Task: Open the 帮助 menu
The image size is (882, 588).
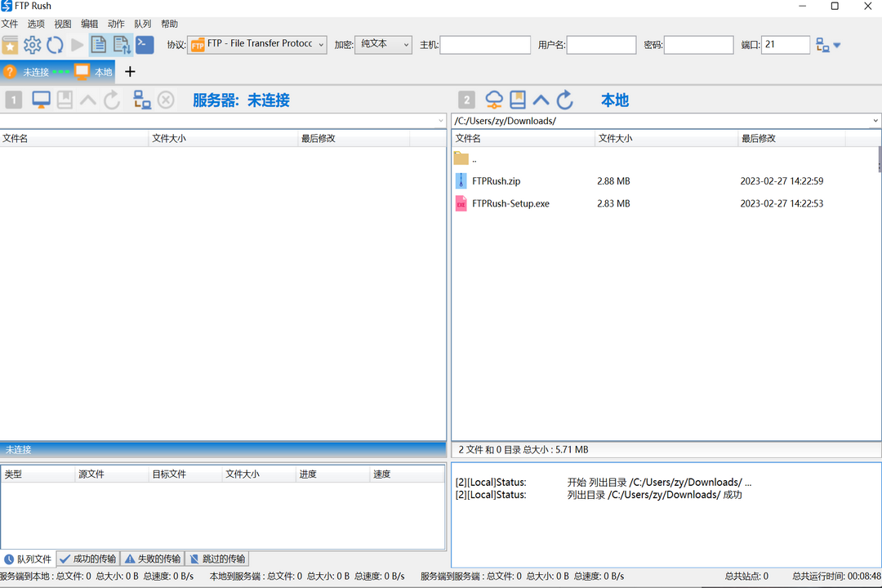Action: pyautogui.click(x=169, y=24)
